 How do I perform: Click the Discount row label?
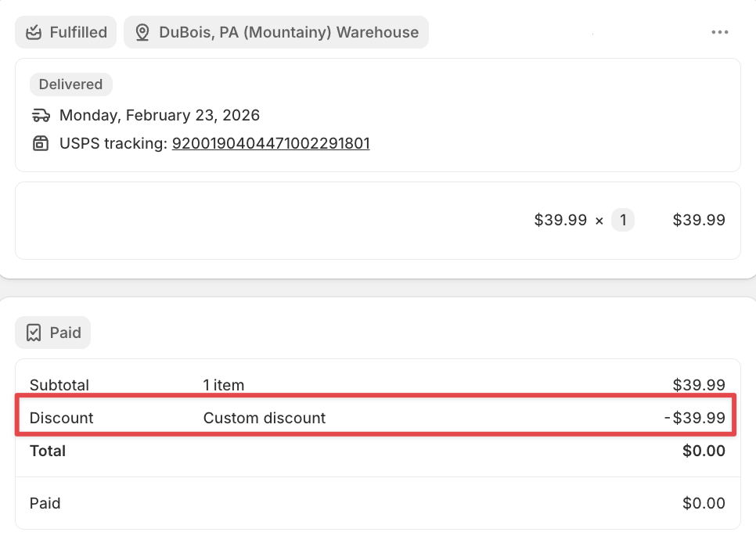click(x=61, y=418)
